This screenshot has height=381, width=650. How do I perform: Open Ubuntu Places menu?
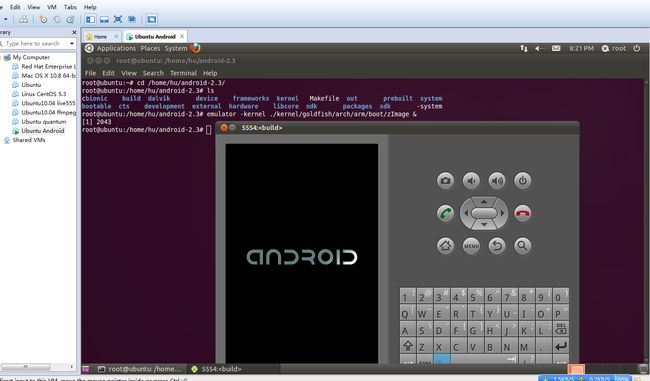pyautogui.click(x=150, y=49)
